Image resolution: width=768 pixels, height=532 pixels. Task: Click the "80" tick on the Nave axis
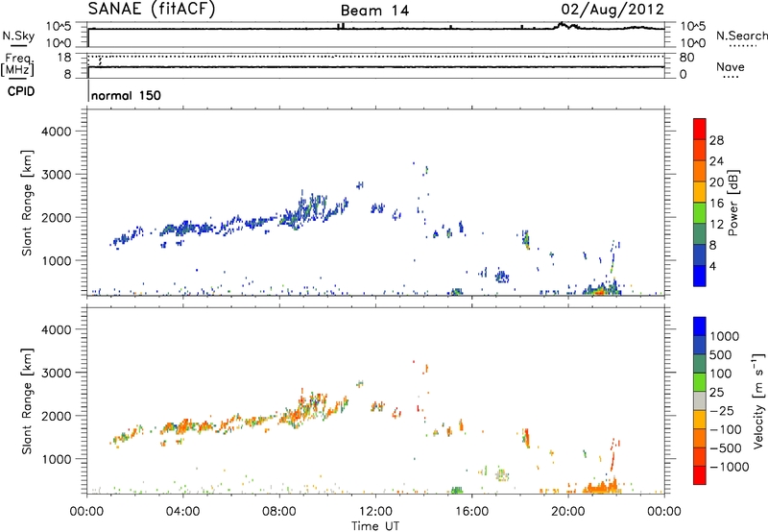[686, 58]
